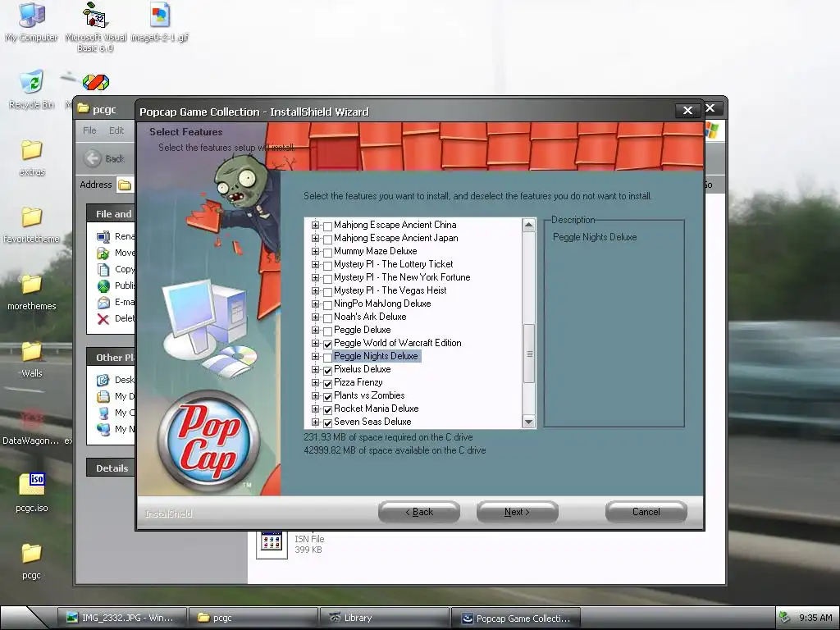This screenshot has width=840, height=630.
Task: Uncheck the Plants vs Zombies checkbox
Action: pyautogui.click(x=328, y=396)
